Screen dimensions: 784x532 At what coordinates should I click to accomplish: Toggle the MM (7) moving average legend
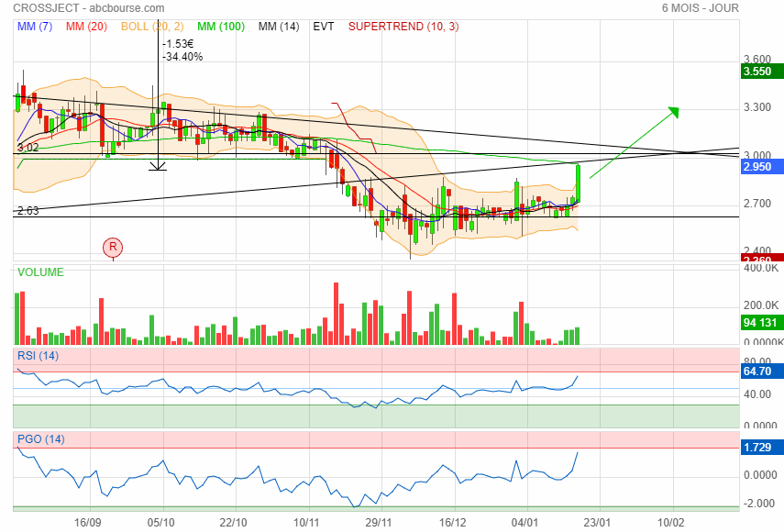pos(37,27)
